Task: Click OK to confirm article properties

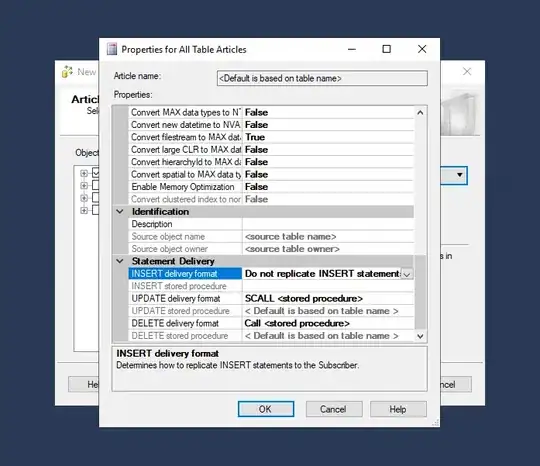Action: point(266,409)
